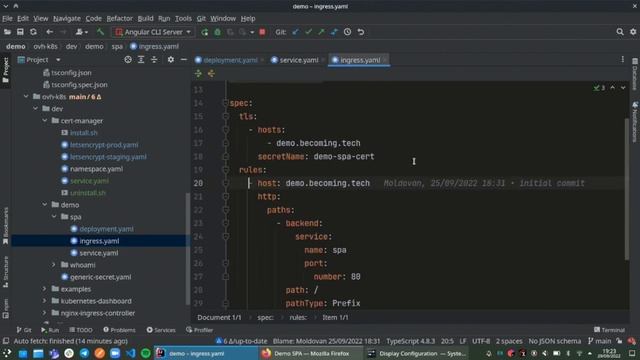The image size is (640, 360).
Task: Collapse all nodes in Project panel
Action: (x=154, y=60)
